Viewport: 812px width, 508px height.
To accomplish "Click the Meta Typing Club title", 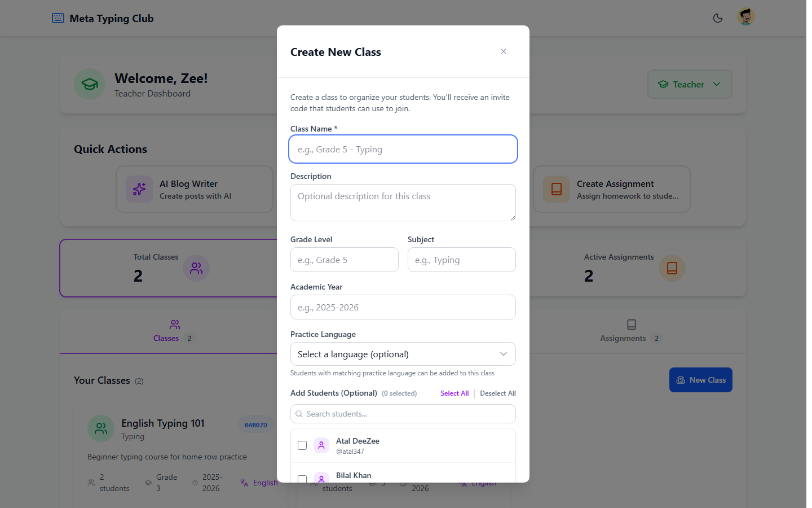I will 112,18.
